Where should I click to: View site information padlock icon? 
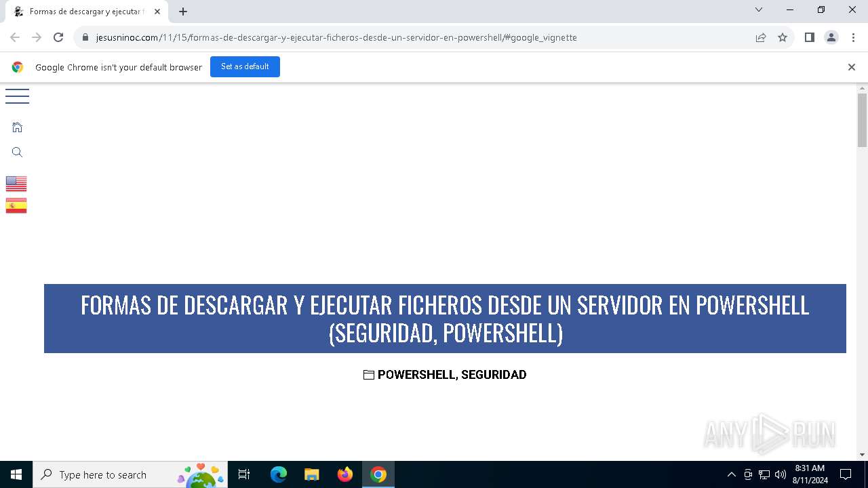tap(85, 37)
